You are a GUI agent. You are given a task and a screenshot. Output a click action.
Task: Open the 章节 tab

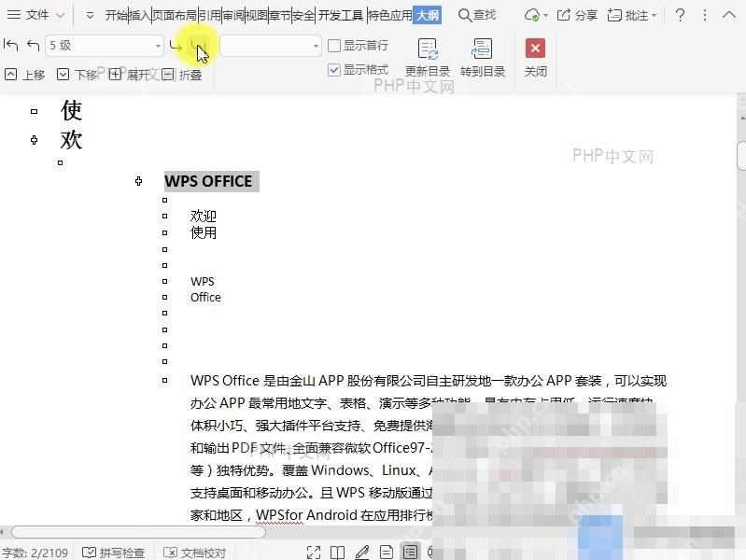280,15
